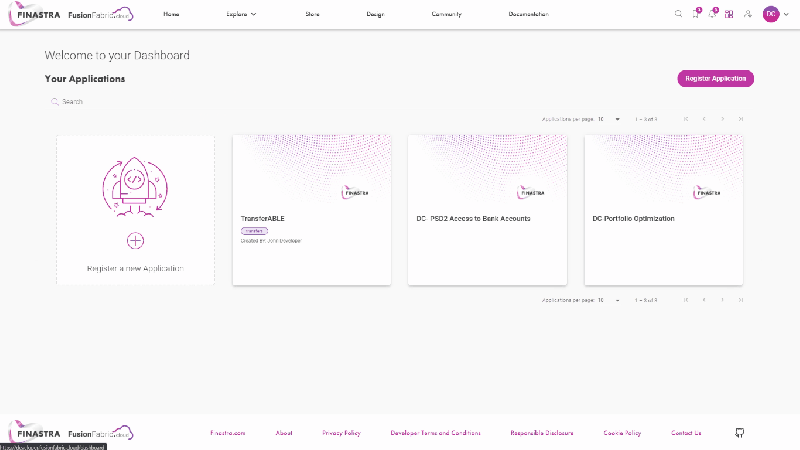Click the Finastra logo on DC PSD2 card

pyautogui.click(x=531, y=192)
